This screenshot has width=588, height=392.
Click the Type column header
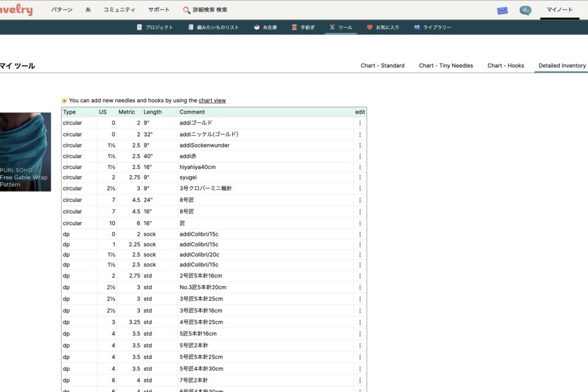click(x=69, y=112)
